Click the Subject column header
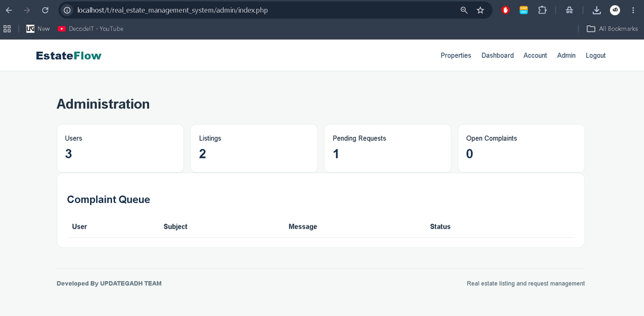The height and width of the screenshot is (316, 644). pyautogui.click(x=175, y=227)
